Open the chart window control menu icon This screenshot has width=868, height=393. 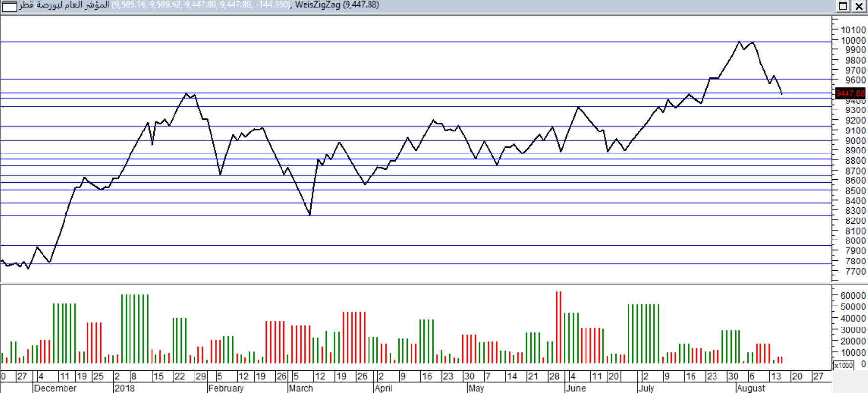click(x=9, y=7)
